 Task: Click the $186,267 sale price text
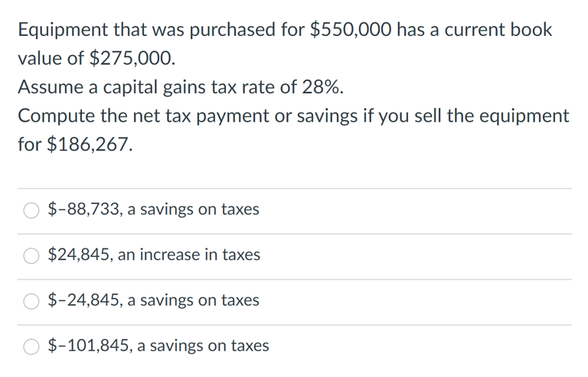90,145
